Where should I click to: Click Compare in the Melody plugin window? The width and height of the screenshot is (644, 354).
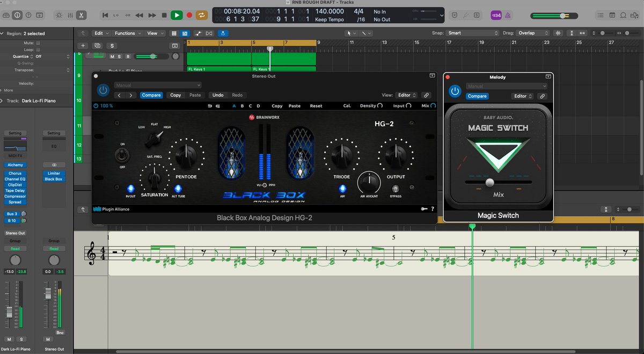[x=477, y=96]
